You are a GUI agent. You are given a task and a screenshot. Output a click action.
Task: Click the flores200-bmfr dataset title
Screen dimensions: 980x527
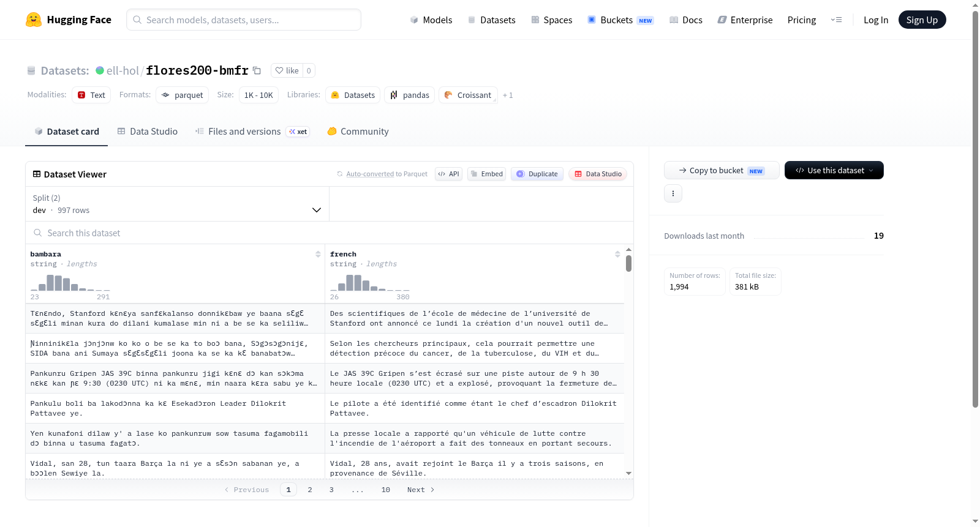click(x=197, y=70)
